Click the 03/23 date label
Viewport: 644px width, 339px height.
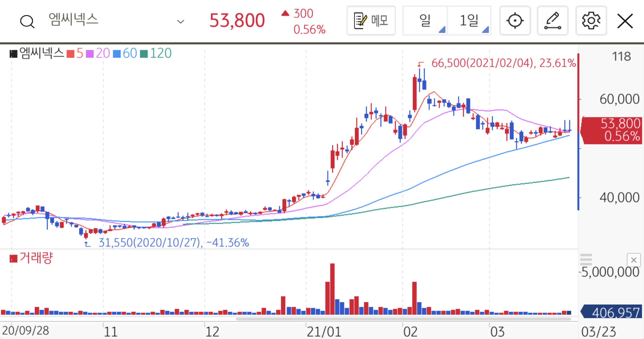tap(599, 332)
